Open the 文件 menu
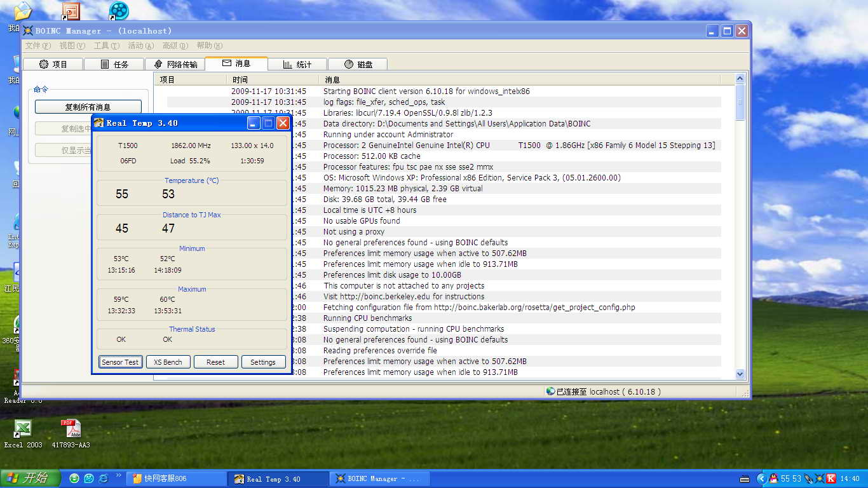The height and width of the screenshot is (488, 868). (37, 46)
